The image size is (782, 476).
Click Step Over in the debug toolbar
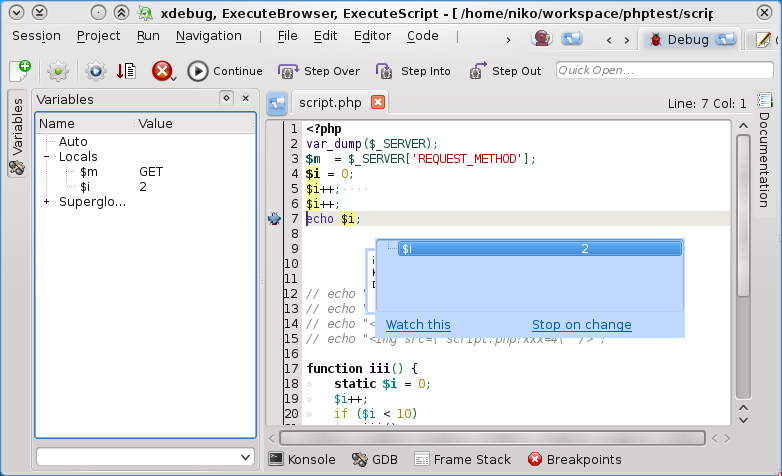coord(319,71)
